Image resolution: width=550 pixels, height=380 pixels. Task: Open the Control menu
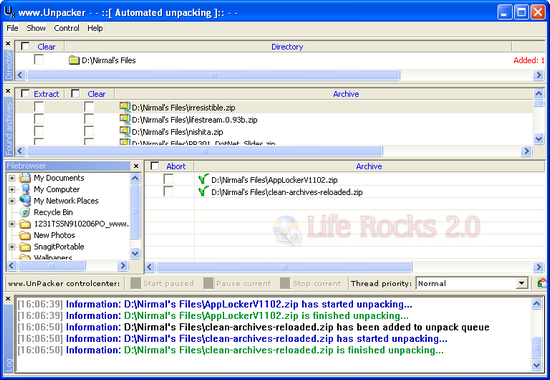click(x=67, y=28)
